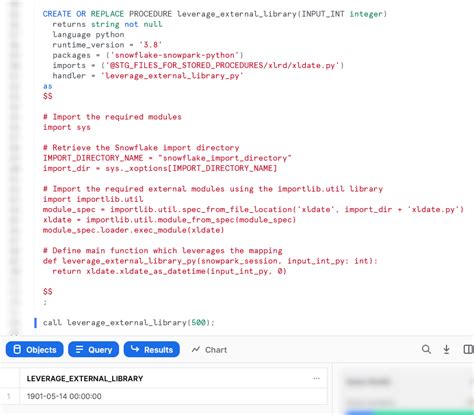Viewport: 474px width, 415px height.
Task: Open the LEVERAGE_EXTERNAL_LIBRARY column options ellipsis
Action: 316,378
